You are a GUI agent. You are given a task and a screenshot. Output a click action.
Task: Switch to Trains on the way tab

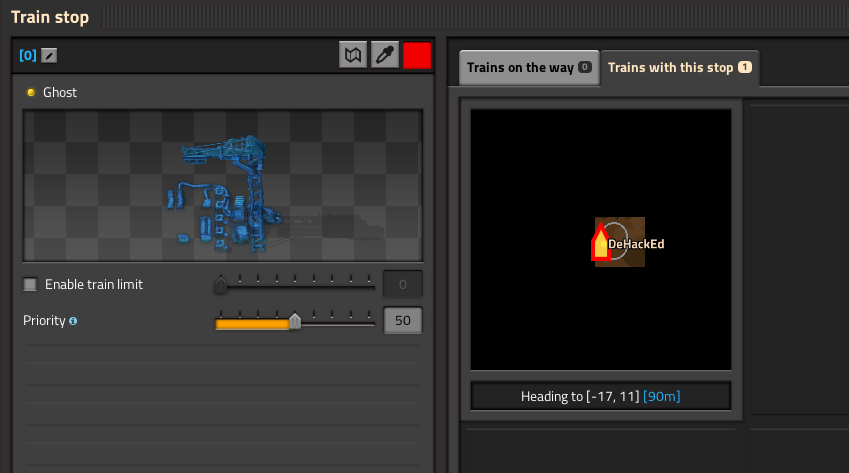529,68
